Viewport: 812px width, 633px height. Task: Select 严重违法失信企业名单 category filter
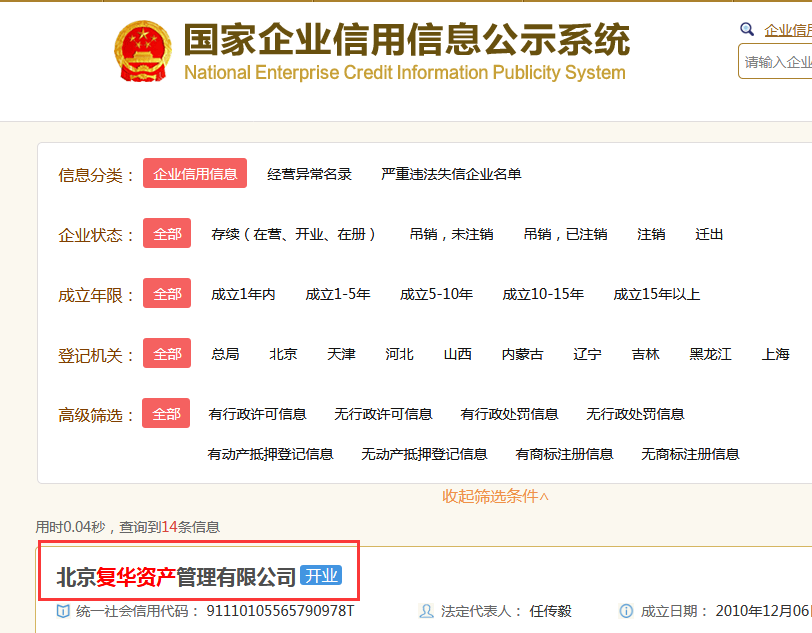click(451, 174)
